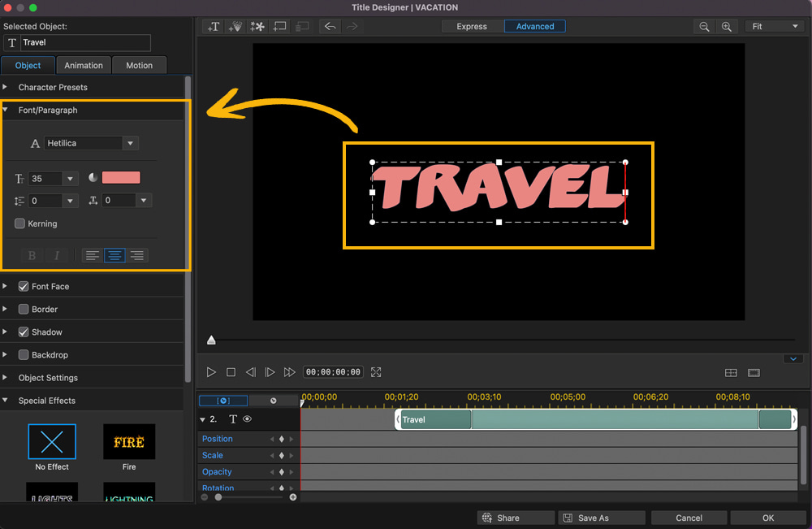
Task: Click the Insert Particle Effect icon
Action: 235,26
